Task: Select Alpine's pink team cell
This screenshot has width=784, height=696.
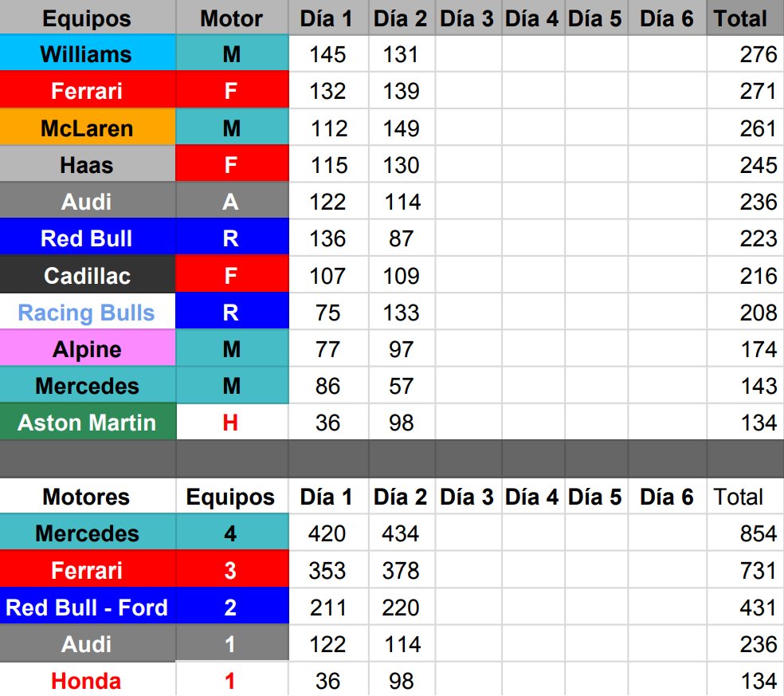Action: click(88, 348)
